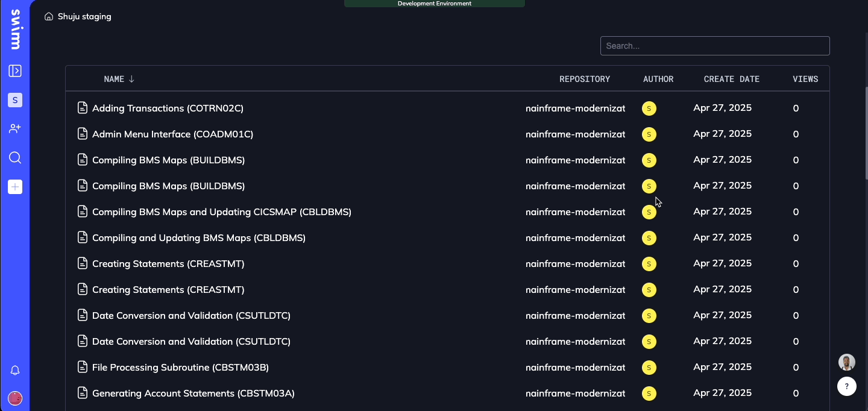Click the Swimm logo in sidebar

15,30
